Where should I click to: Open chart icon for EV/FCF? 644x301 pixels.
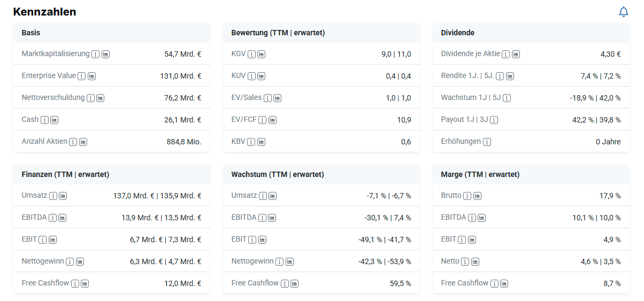tap(272, 120)
